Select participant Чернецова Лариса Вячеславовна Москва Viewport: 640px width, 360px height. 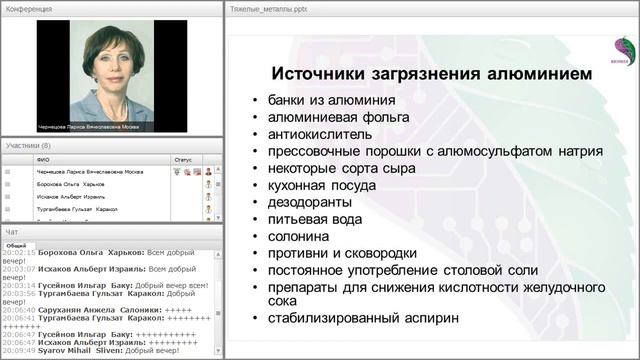pyautogui.click(x=90, y=172)
